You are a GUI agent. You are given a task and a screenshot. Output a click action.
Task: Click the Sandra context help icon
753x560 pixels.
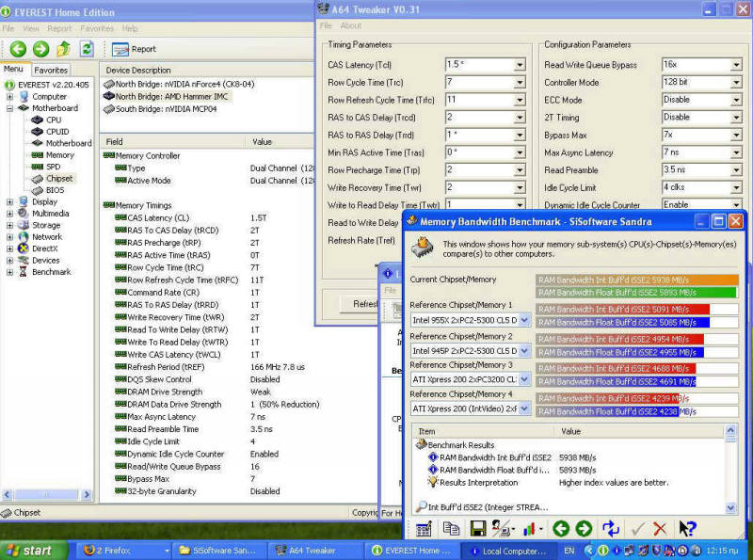688,529
